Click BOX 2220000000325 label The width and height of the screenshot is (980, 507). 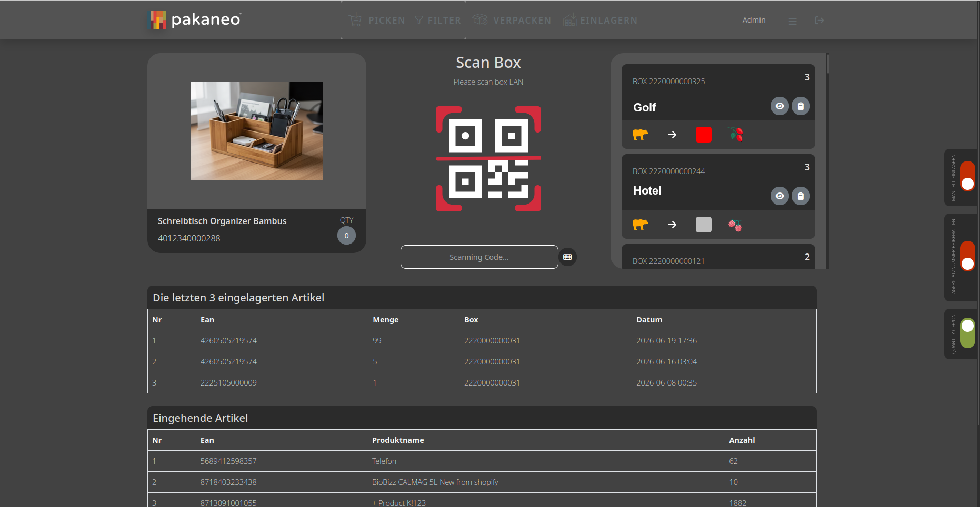(668, 82)
